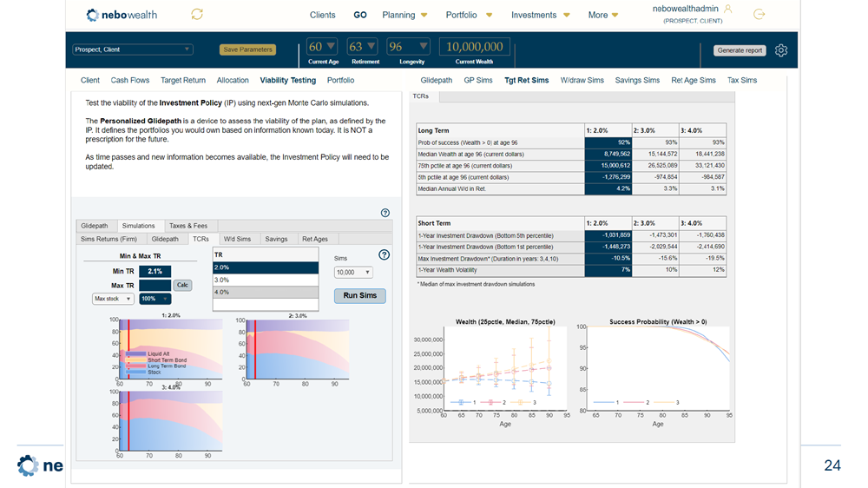Switch to the W/draw Sims tab

tap(582, 80)
